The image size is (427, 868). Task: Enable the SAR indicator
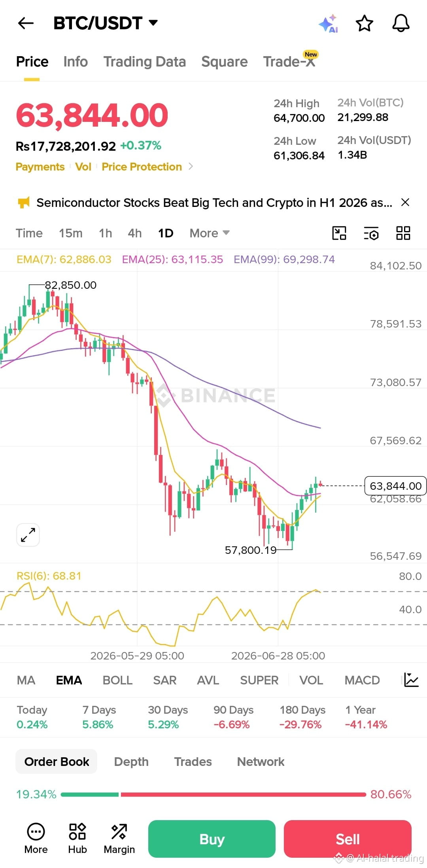[x=165, y=680]
